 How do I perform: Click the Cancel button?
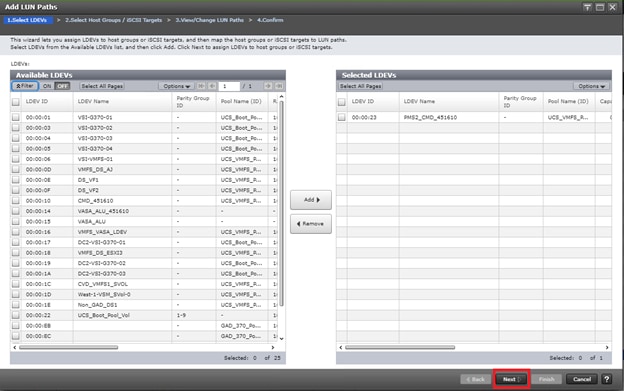582,379
